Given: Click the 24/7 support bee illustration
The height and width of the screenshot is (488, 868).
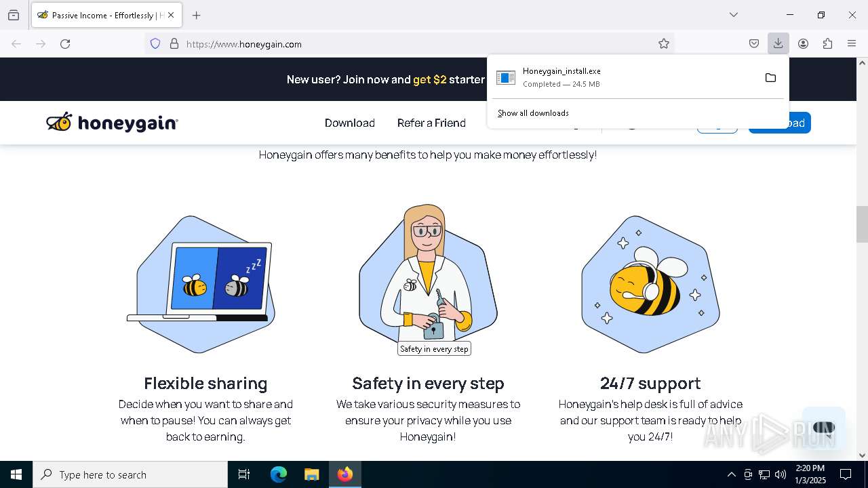Looking at the screenshot, I should 650,284.
